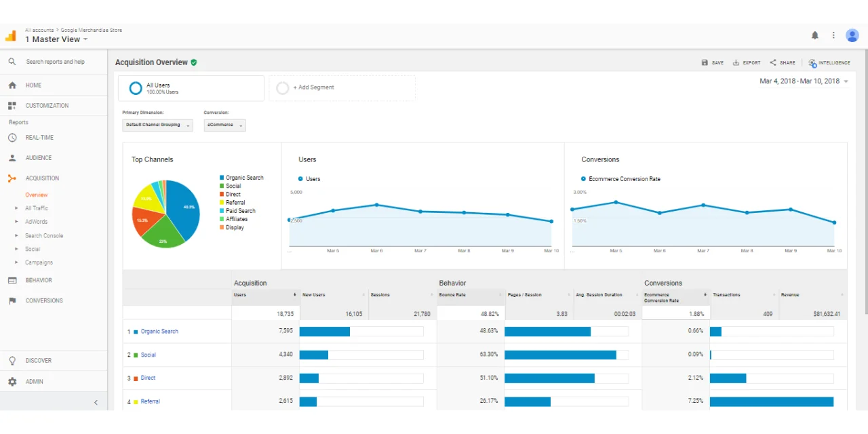868x434 pixels.
Task: Collapse the left sidebar with the chevron
Action: (x=96, y=402)
